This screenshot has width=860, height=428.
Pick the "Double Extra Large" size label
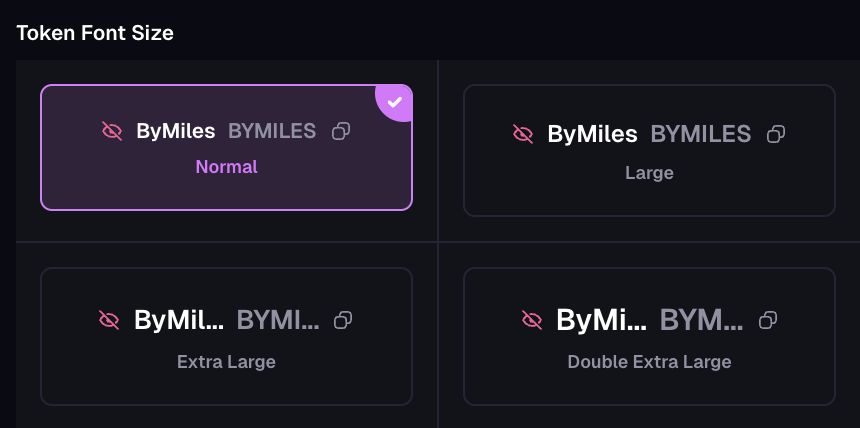tap(649, 361)
